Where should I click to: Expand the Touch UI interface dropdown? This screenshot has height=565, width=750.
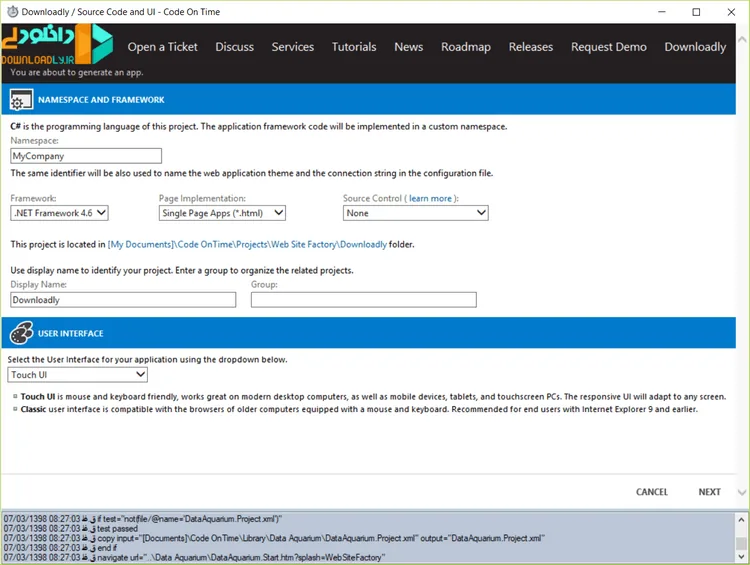[77, 375]
